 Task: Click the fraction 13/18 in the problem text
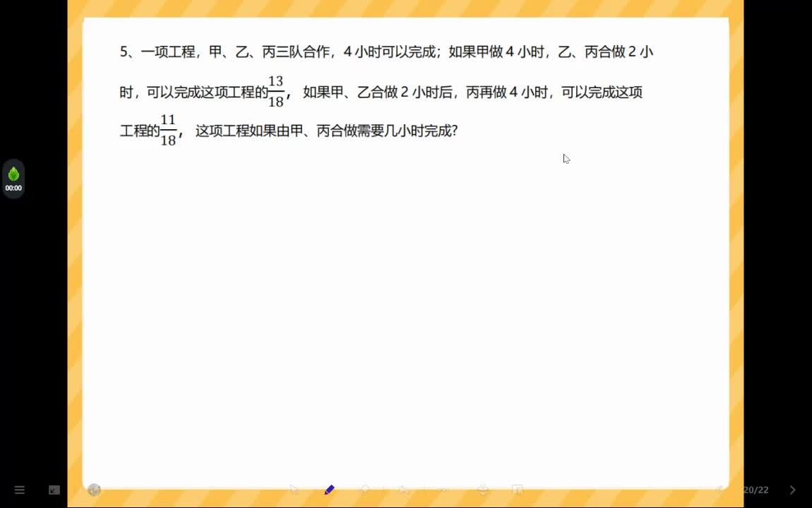(276, 92)
